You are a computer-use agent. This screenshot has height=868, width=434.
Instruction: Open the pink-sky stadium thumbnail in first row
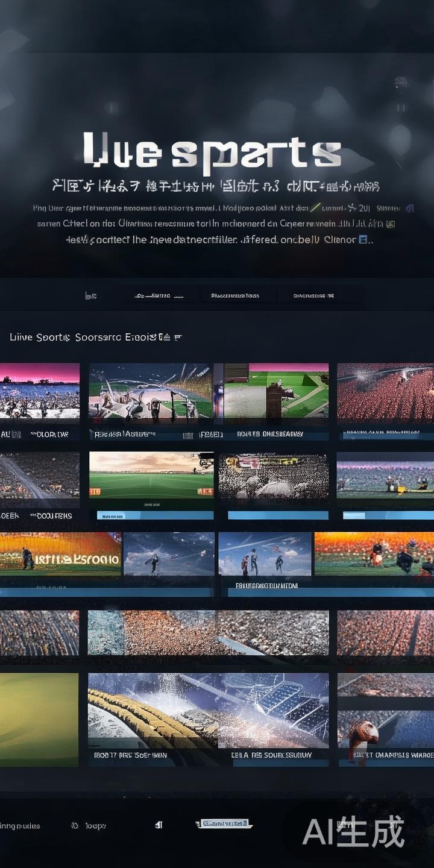coord(39,391)
